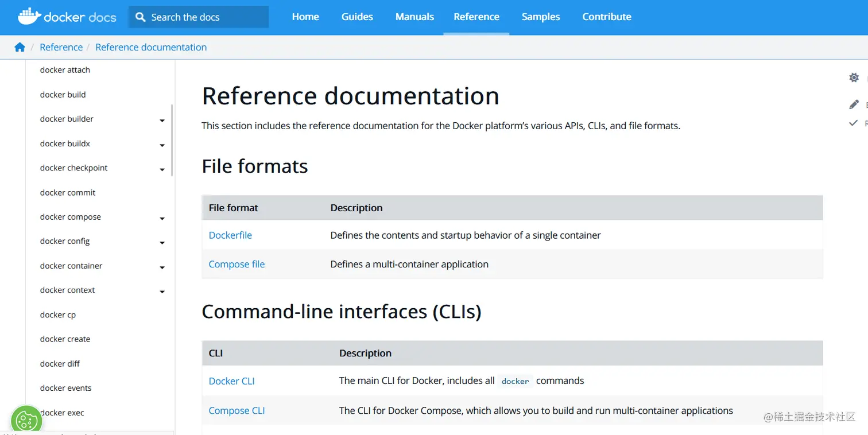Click Defines a multi-container application text
Screen dimensions: 868x435
coord(409,264)
